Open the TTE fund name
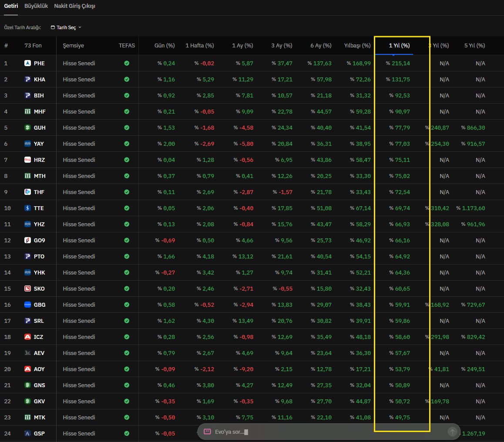504x442 pixels. pos(39,208)
